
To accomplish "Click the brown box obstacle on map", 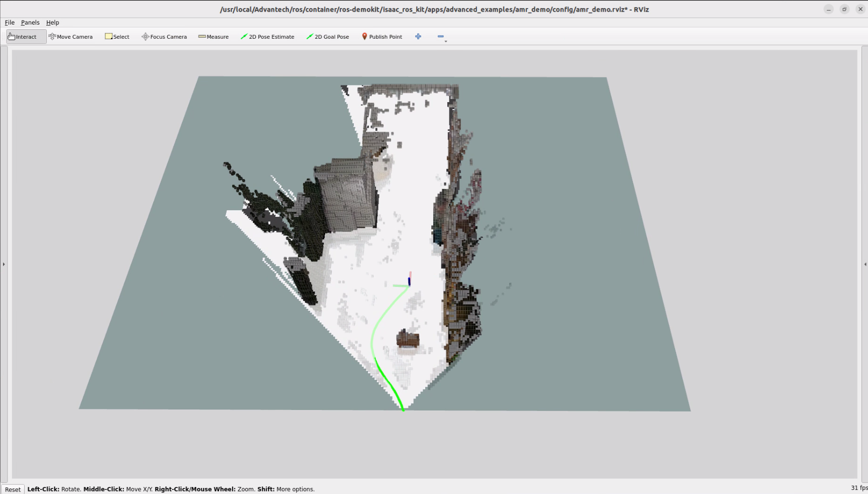I will point(408,339).
